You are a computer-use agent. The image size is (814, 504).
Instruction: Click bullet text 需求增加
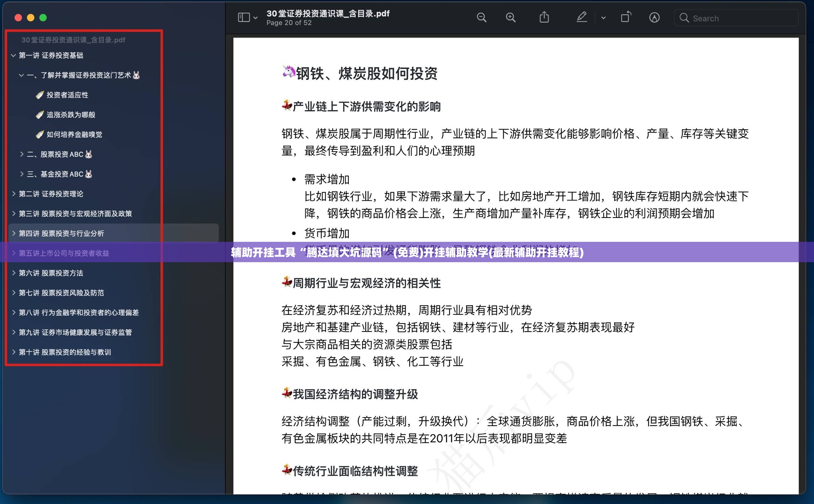(327, 179)
